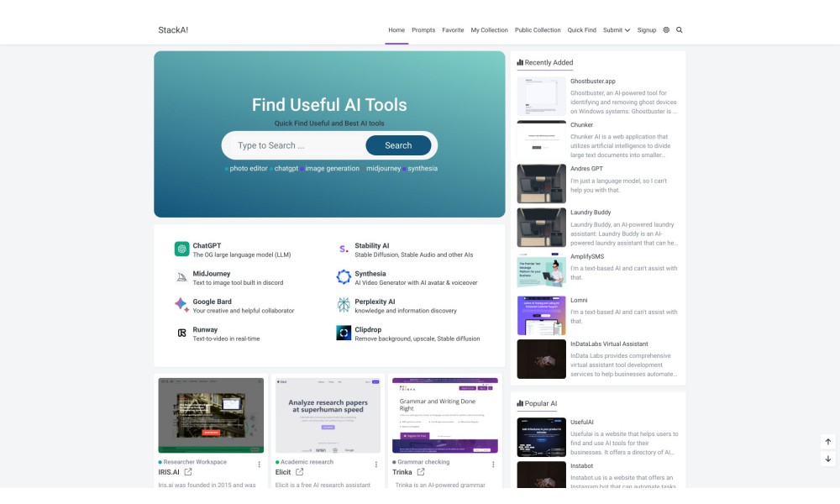The width and height of the screenshot is (840, 504).
Task: Open the Trinka screenshot thumbnail
Action: (x=444, y=415)
